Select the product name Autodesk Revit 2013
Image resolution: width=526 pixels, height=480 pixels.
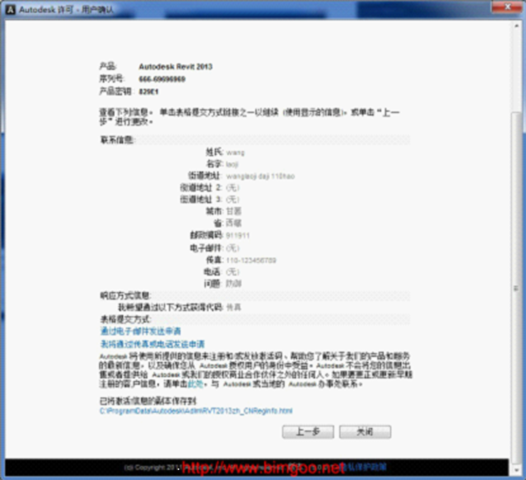[175, 66]
